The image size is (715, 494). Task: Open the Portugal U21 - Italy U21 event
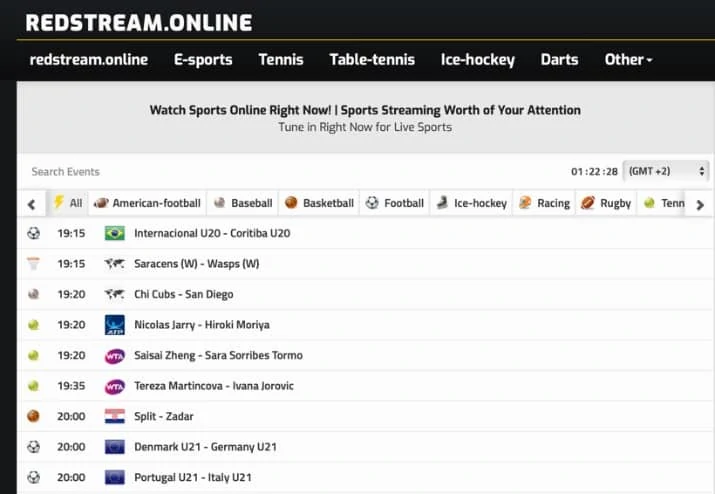tap(192, 478)
